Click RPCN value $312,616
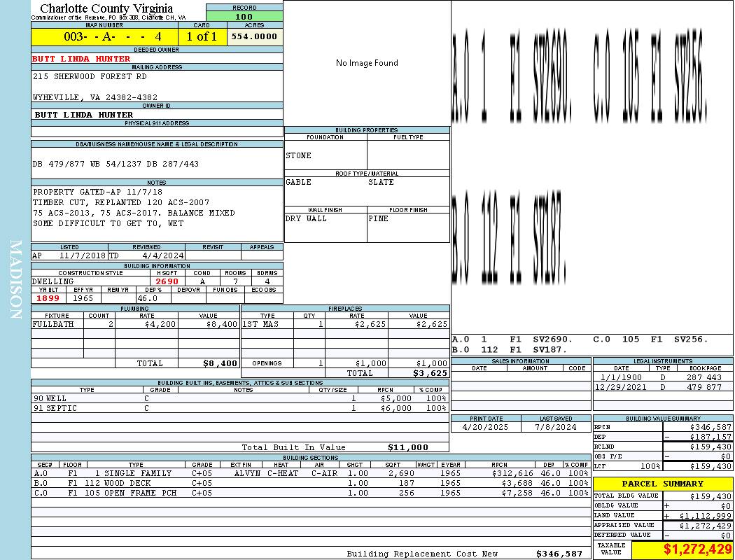Image resolution: width=735 pixels, height=560 pixels. pyautogui.click(x=512, y=473)
